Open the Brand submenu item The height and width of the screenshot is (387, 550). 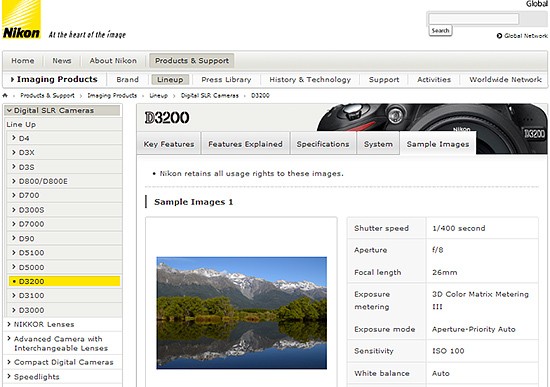click(127, 80)
